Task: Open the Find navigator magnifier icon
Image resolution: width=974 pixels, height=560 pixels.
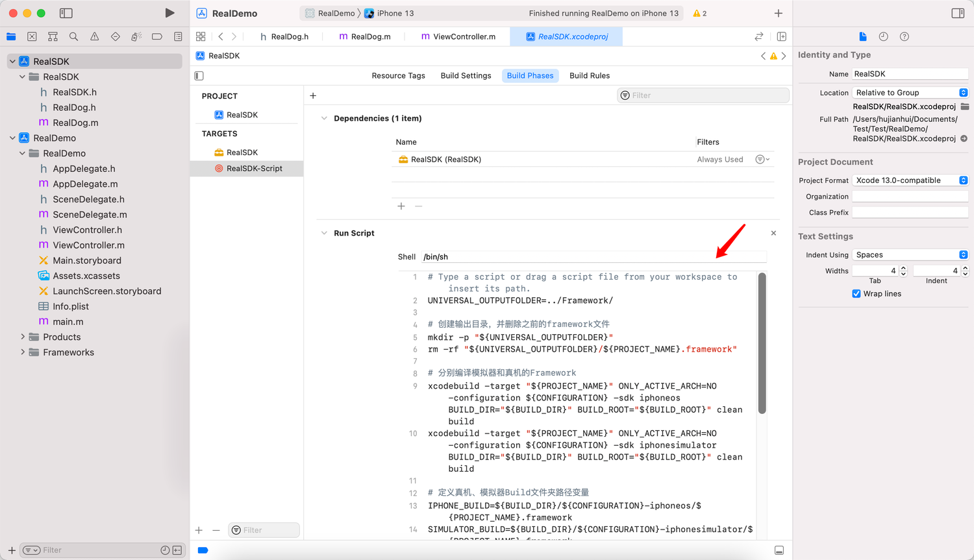Action: point(73,37)
